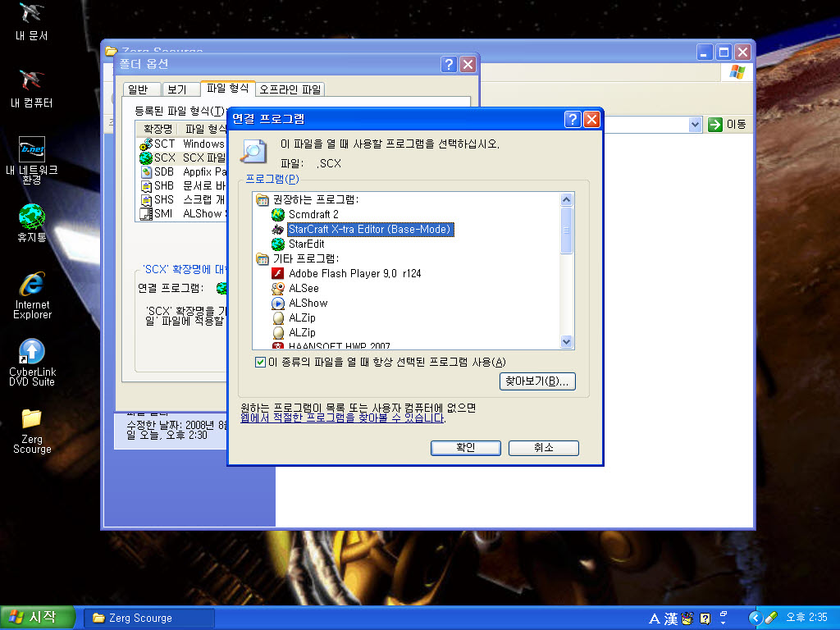Open the address bar dropdown arrow
Screen dimensions: 840x630
pos(695,125)
